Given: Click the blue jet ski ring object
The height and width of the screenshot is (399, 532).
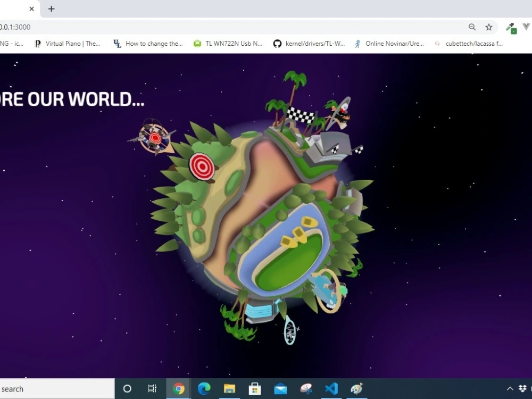Looking at the screenshot, I should pyautogui.click(x=328, y=290).
